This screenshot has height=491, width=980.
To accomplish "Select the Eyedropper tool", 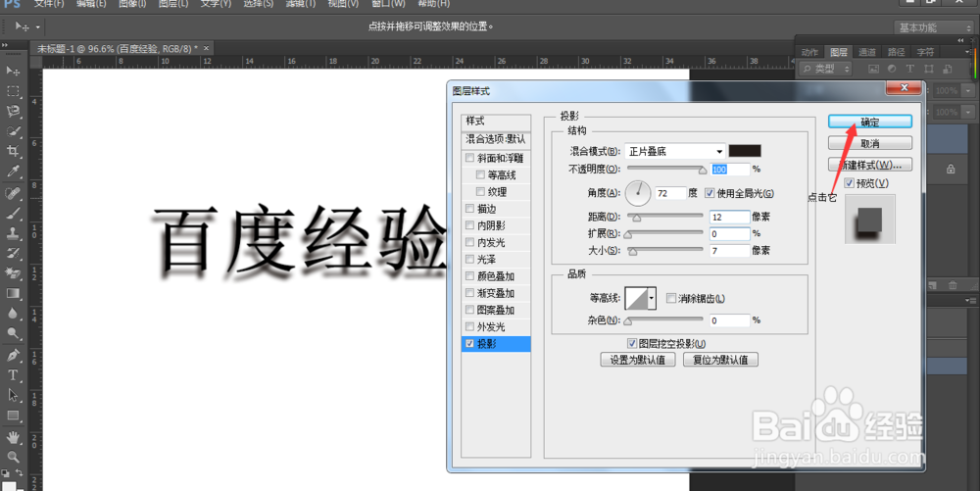I will click(x=13, y=172).
